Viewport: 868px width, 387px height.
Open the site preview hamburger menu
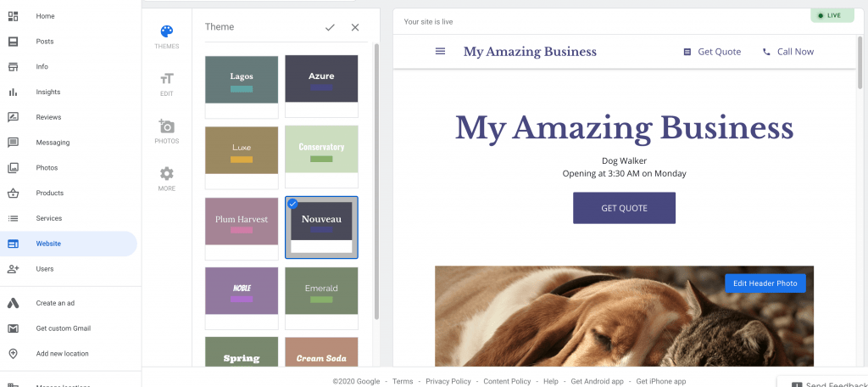tap(440, 52)
